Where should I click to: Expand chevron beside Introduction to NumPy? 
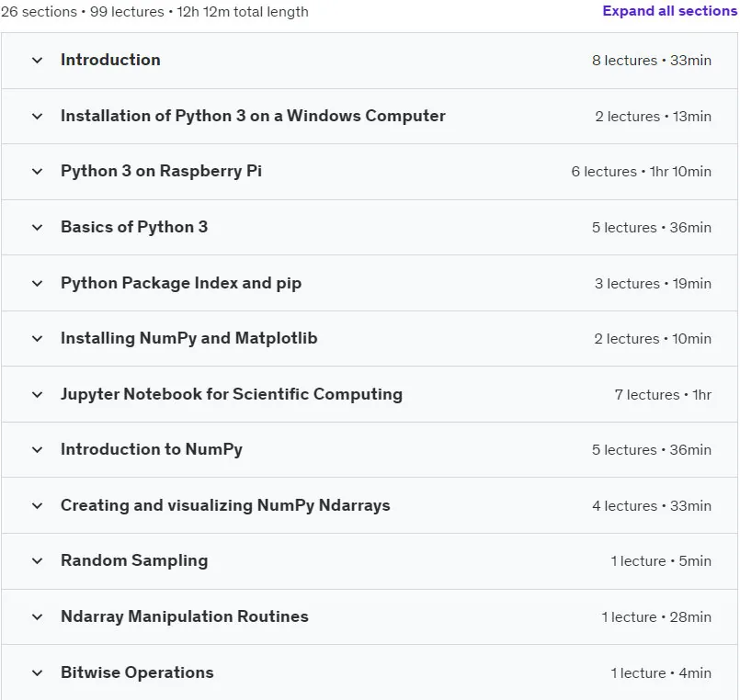tap(38, 449)
